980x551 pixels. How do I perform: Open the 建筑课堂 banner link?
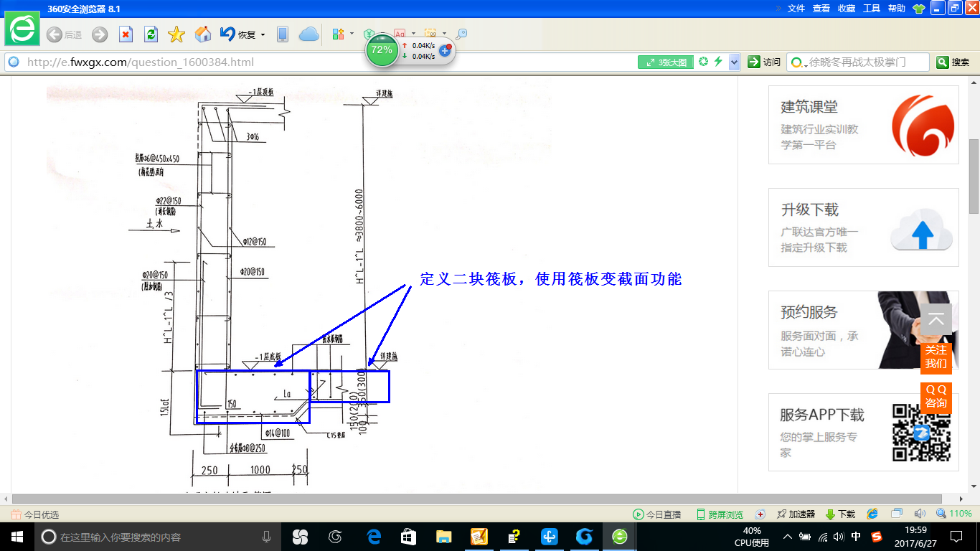[x=864, y=125]
